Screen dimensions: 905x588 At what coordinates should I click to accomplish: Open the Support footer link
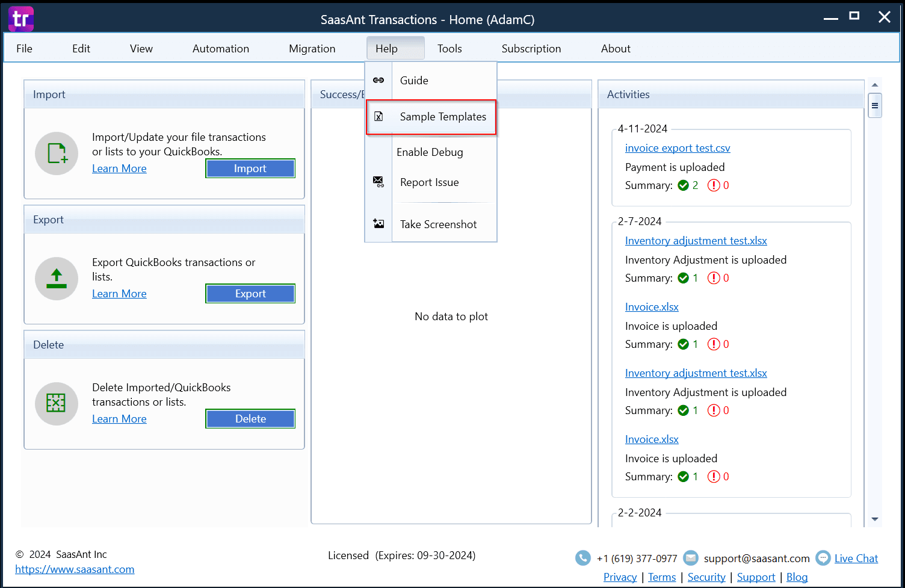pos(756,577)
